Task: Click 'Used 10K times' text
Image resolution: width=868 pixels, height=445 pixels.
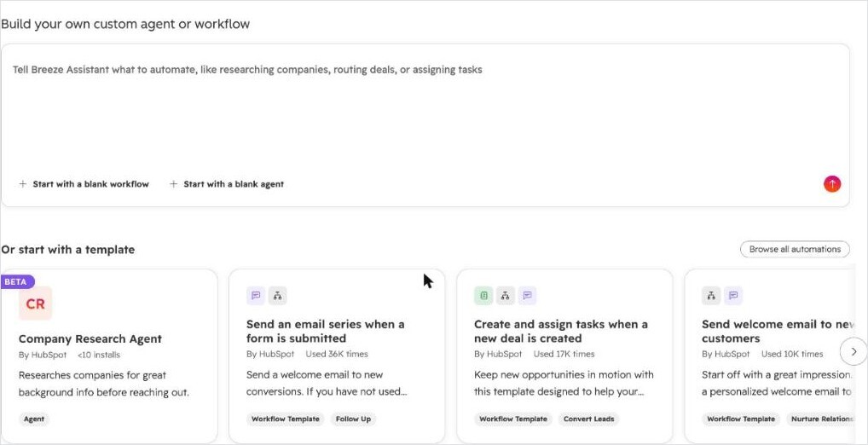Action: point(792,355)
